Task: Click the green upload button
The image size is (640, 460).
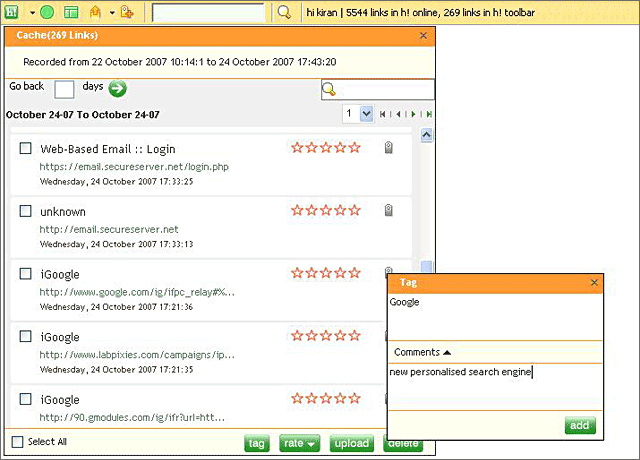Action: (x=352, y=443)
